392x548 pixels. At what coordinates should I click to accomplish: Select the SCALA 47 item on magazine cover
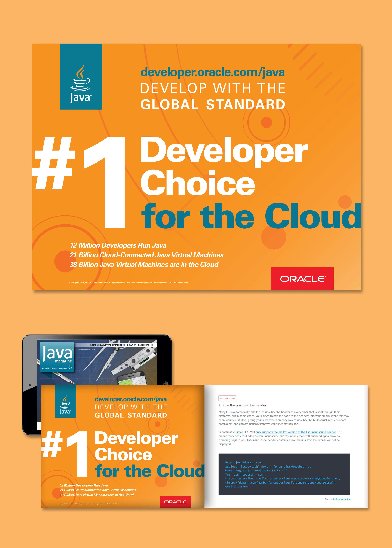132,345
